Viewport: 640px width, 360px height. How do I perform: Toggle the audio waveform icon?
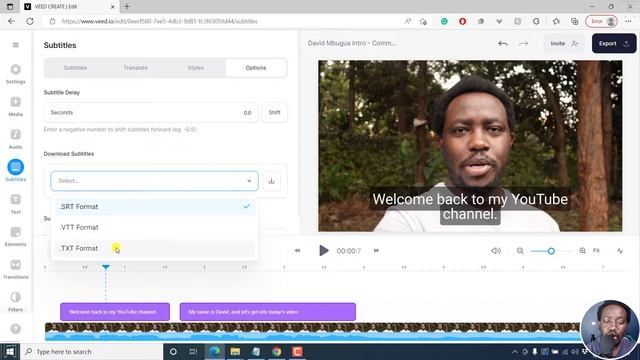tap(620, 251)
